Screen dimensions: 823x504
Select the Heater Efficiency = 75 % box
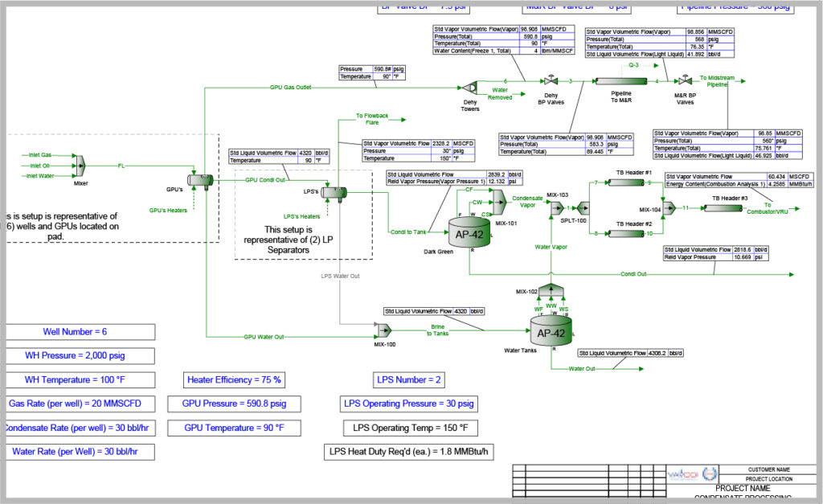point(233,379)
